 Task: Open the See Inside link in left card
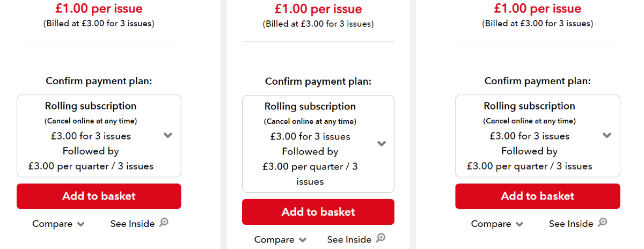tap(133, 224)
